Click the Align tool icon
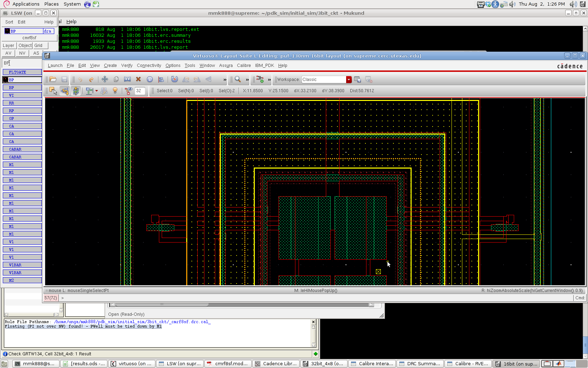The height and width of the screenshot is (368, 588). click(x=161, y=80)
